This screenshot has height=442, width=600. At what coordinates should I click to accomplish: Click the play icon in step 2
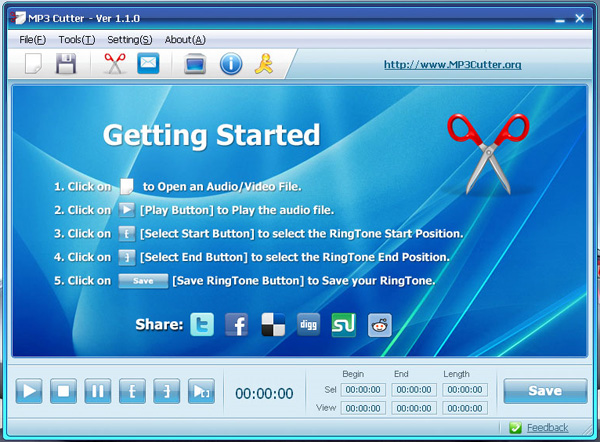click(x=127, y=210)
